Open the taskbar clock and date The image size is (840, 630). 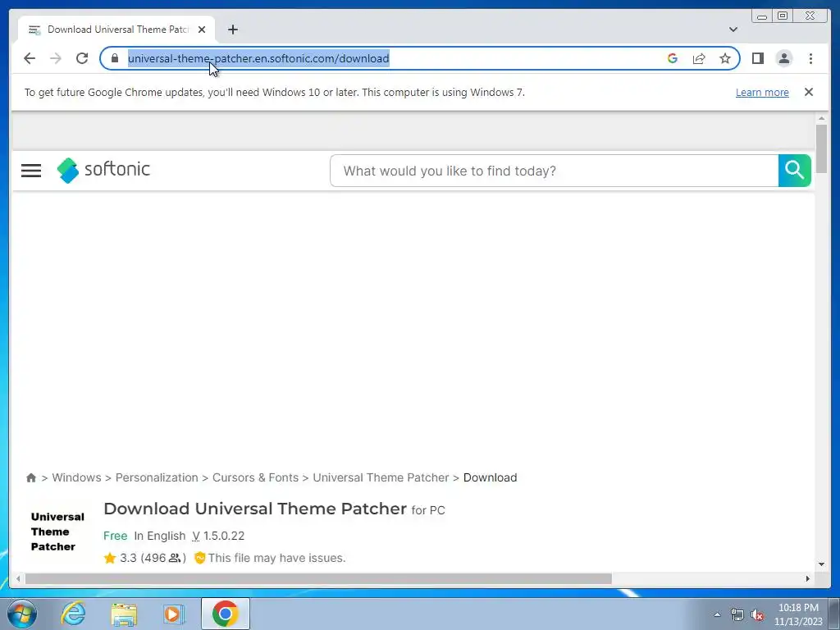tap(798, 614)
